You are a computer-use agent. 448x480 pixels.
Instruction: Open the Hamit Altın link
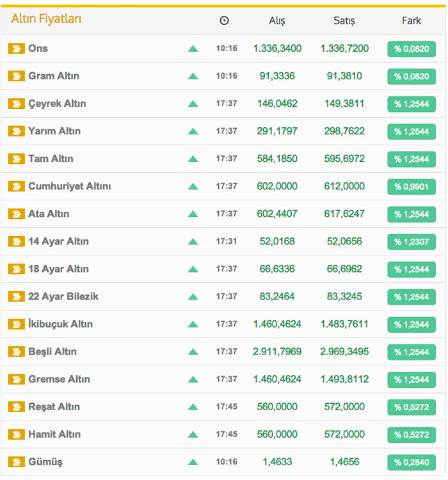point(54,434)
